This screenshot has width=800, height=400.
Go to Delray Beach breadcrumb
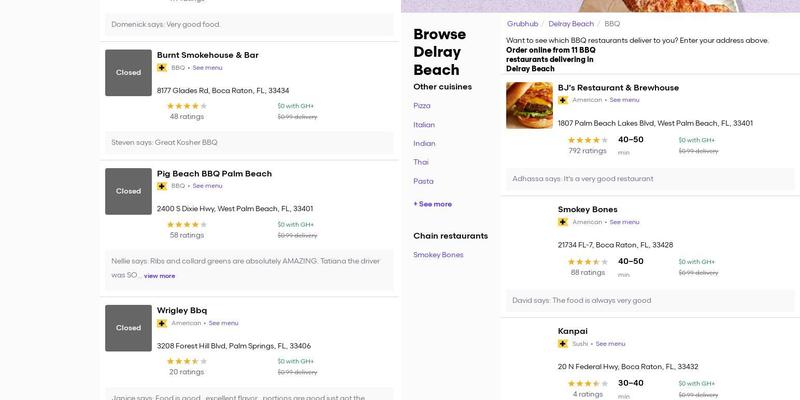571,23
